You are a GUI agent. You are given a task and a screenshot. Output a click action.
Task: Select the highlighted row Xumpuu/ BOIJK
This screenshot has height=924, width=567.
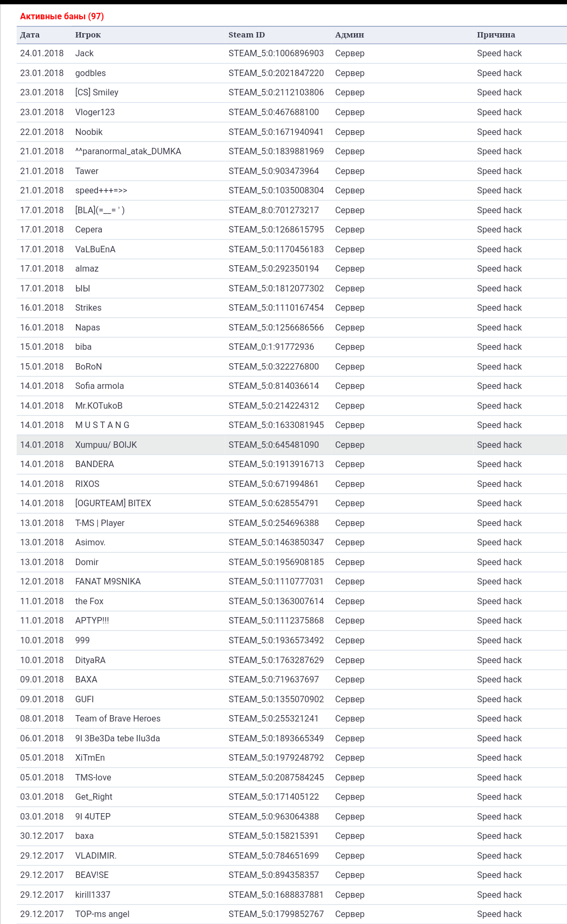pos(292,445)
